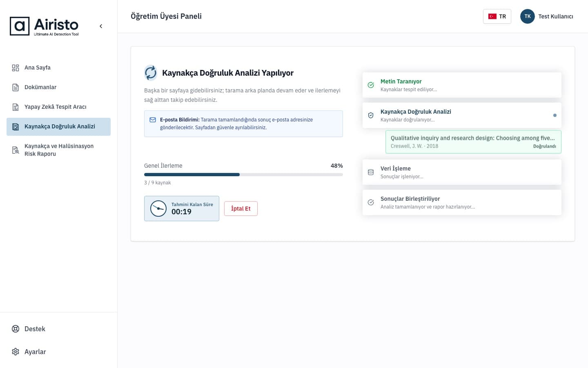The width and height of the screenshot is (588, 368).
Task: Click the e-mail envelope notification icon
Action: [153, 120]
